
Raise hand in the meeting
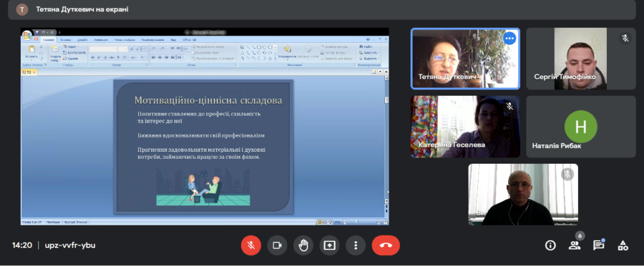point(303,246)
